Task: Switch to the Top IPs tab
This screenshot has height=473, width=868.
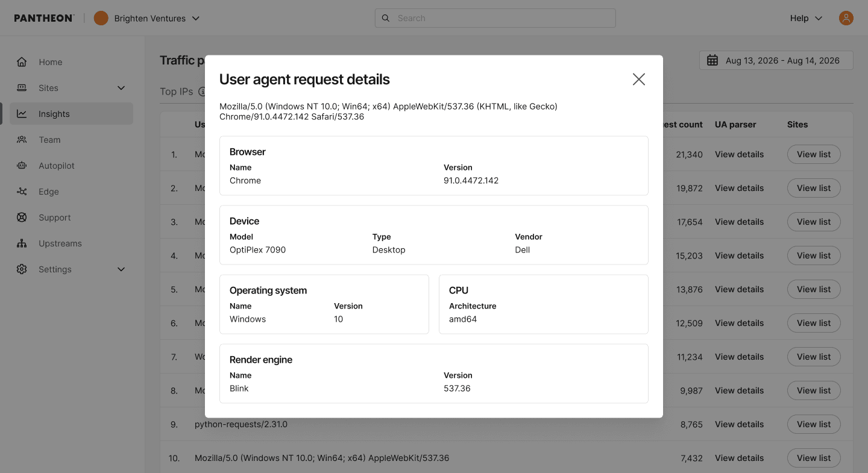Action: coord(177,92)
